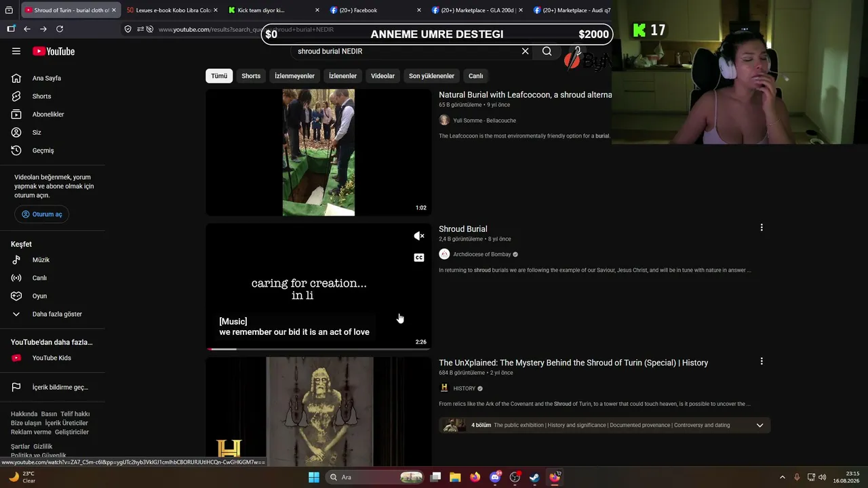Open the Natural Burial with Leafcocoon title

pyautogui.click(x=525, y=95)
